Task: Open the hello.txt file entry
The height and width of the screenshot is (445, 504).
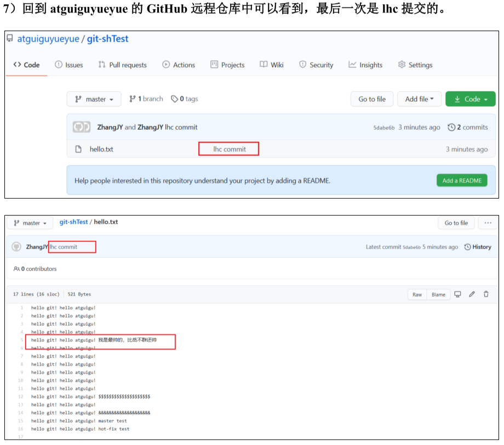Action: (101, 149)
